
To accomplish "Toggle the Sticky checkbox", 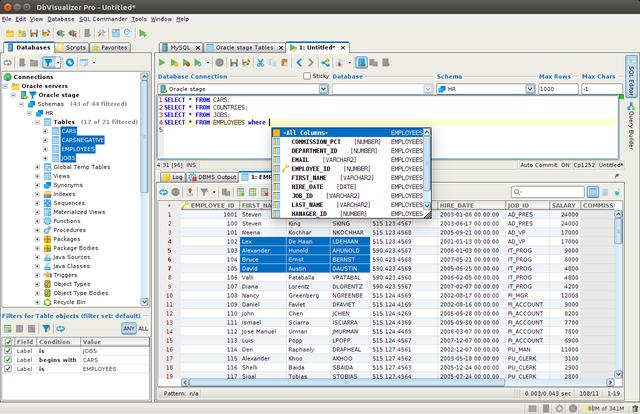I will coord(309,76).
